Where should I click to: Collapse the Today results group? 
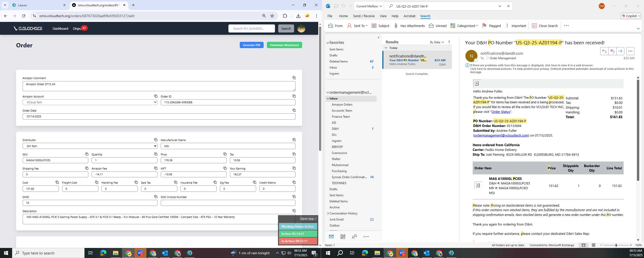tap(386, 48)
